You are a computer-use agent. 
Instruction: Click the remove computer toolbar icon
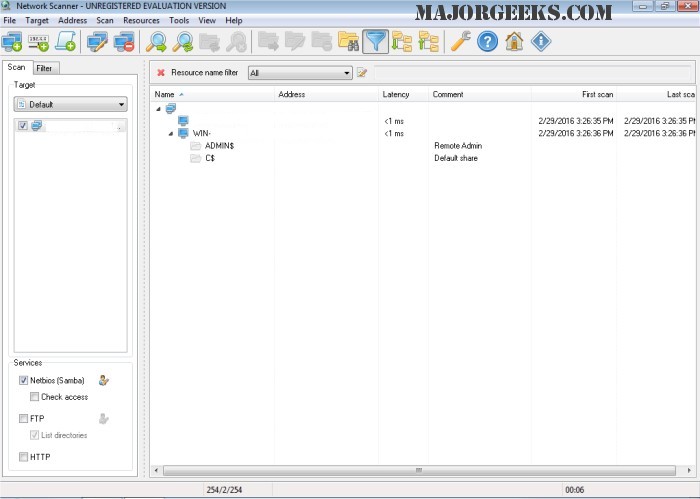(x=124, y=41)
